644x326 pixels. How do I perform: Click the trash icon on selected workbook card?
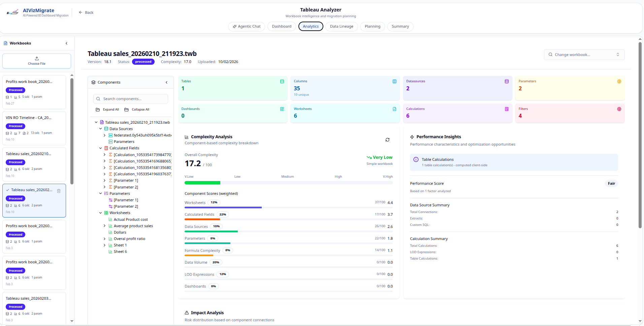click(59, 191)
